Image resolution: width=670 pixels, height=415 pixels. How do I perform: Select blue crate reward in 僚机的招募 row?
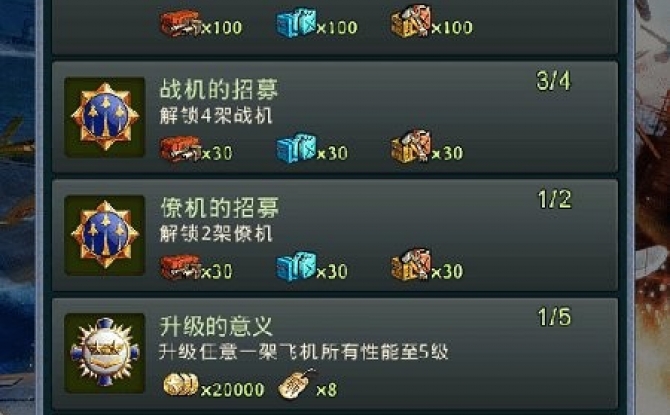point(297,267)
